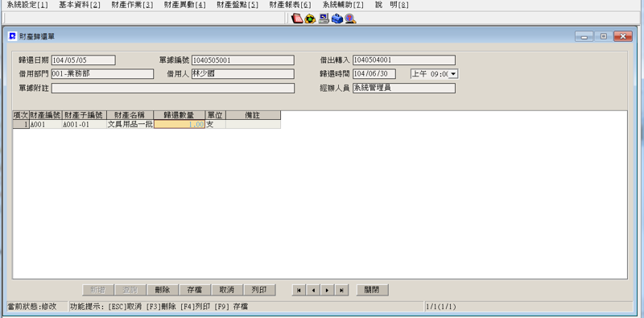
Task: Click the 財產歸還單 window title icon
Action: coord(12,36)
